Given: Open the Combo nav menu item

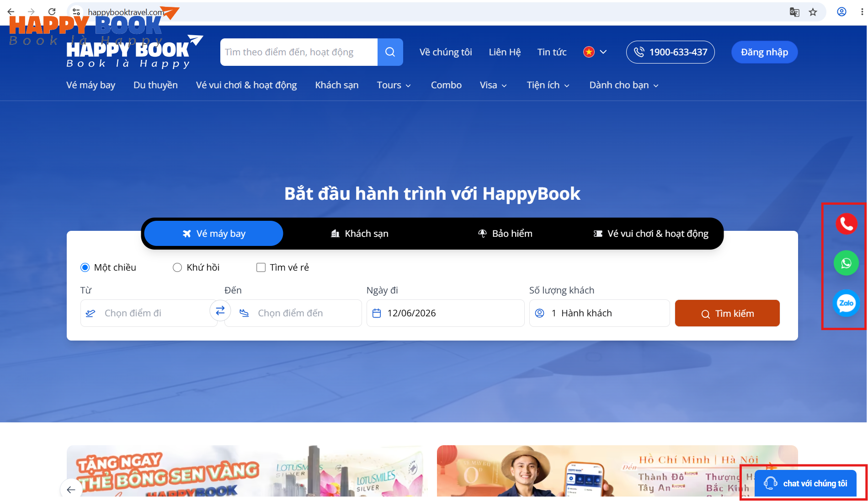Looking at the screenshot, I should pos(446,85).
